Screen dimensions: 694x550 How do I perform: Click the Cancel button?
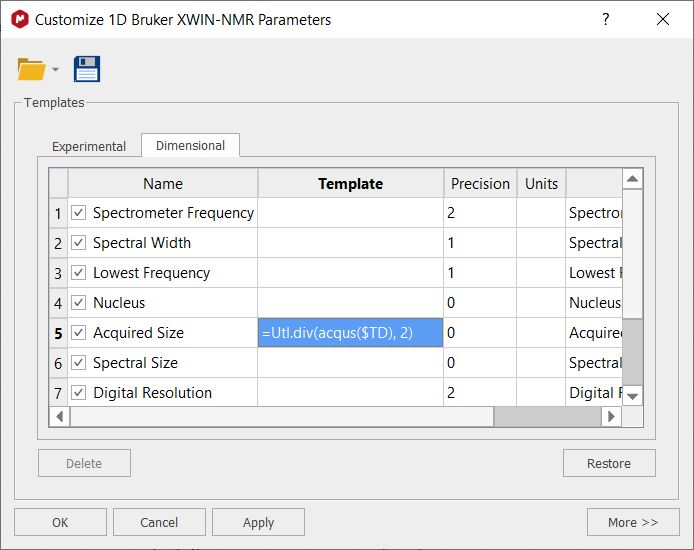point(159,522)
